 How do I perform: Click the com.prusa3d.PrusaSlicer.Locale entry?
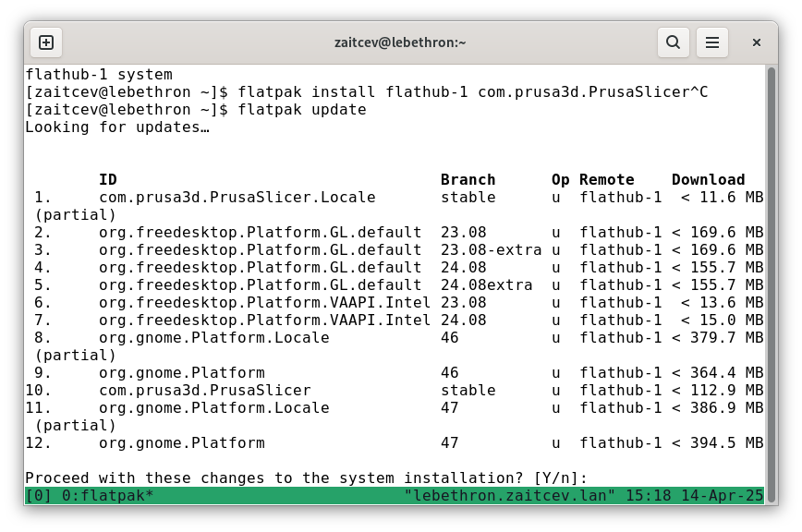[237, 198]
